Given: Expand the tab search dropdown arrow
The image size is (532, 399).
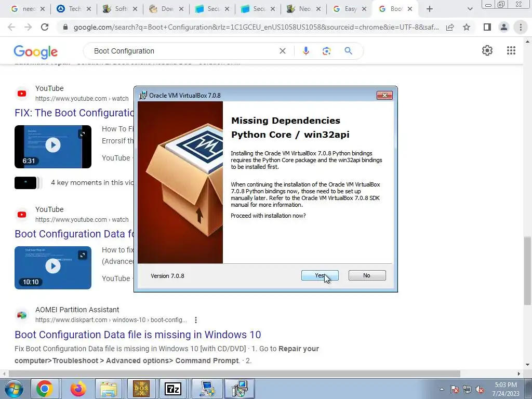Looking at the screenshot, I should click(470, 9).
